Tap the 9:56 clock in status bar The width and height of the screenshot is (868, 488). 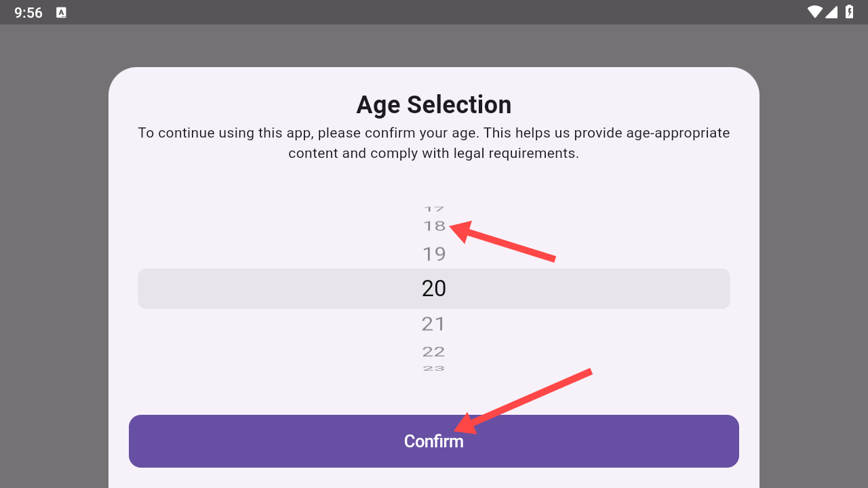[28, 12]
